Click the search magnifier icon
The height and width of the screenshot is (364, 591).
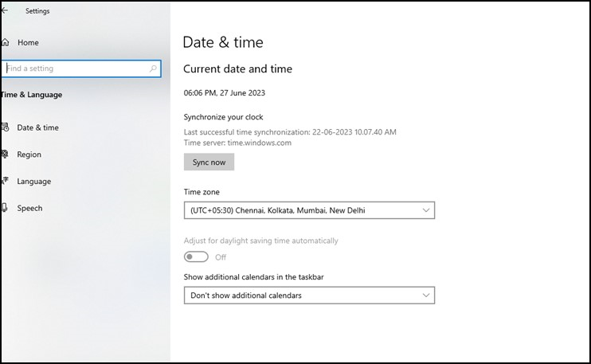pos(153,68)
